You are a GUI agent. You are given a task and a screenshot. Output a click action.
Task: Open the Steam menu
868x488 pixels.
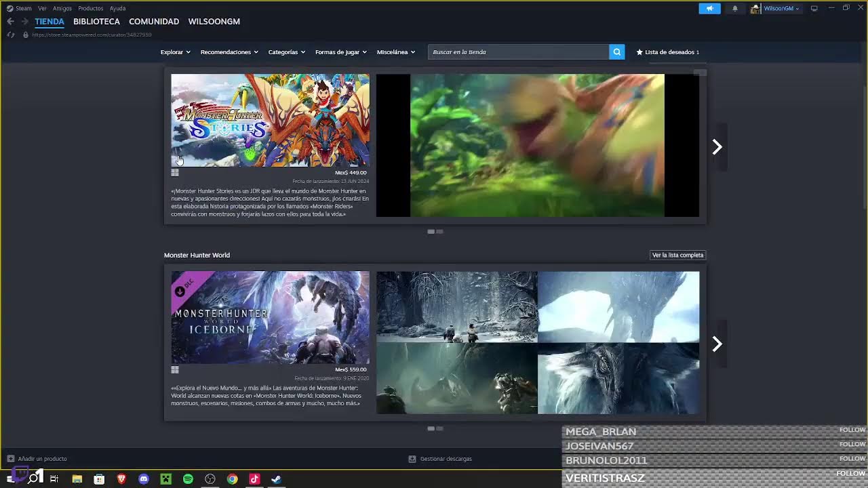[24, 8]
